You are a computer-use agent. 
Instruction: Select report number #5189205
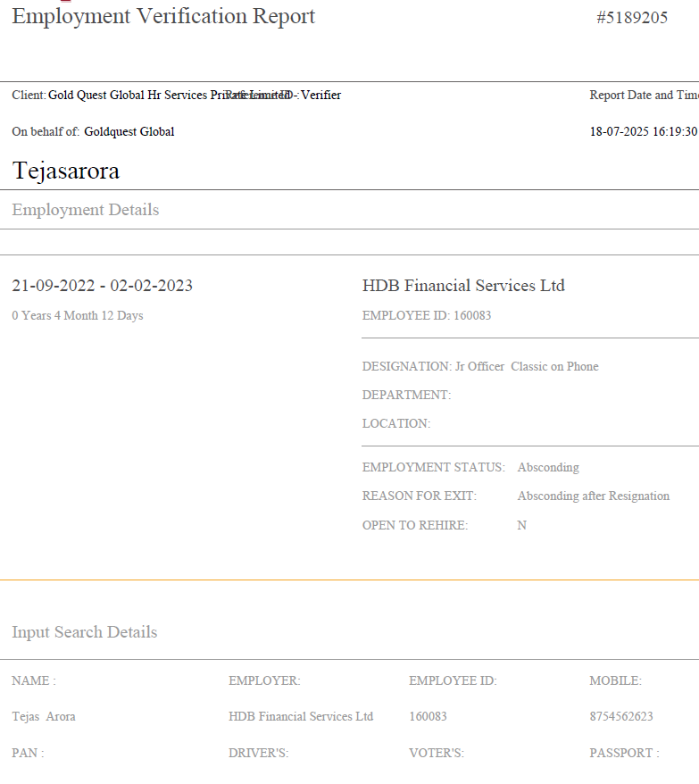tap(632, 18)
